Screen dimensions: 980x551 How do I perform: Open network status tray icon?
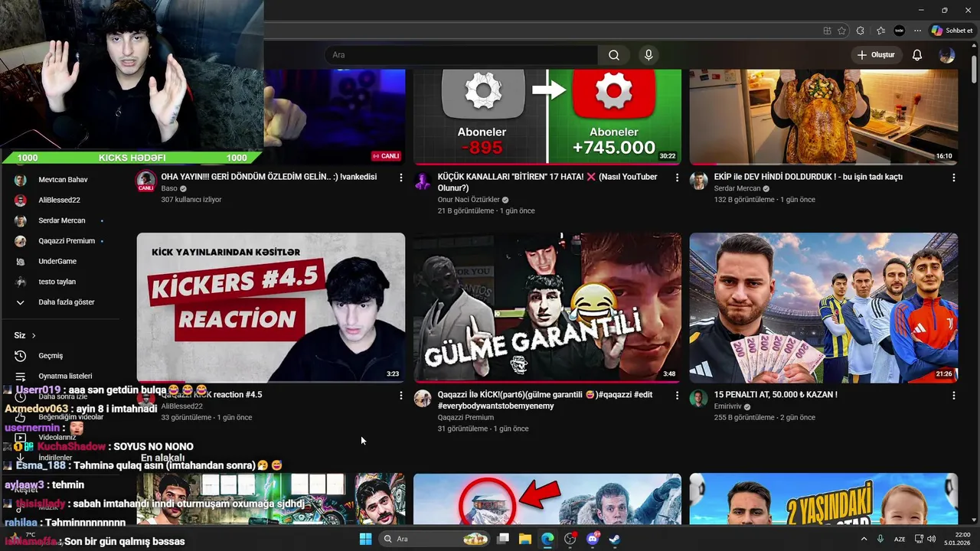click(919, 539)
